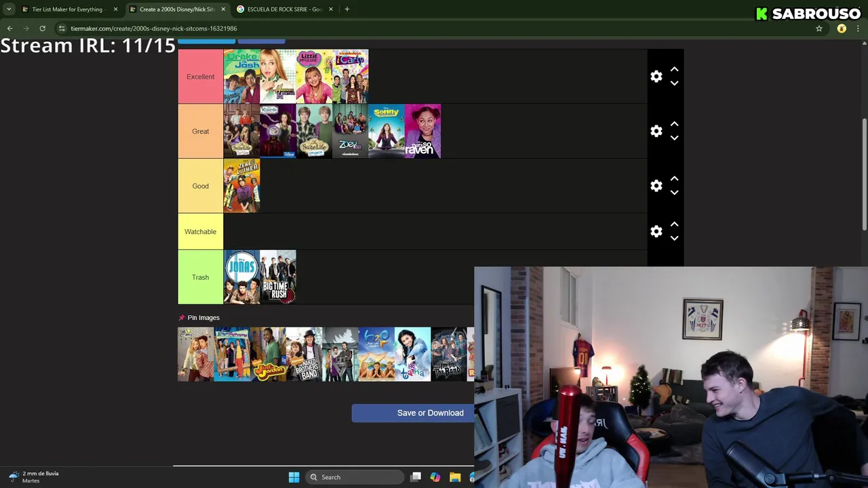Select the Zoey 101 thumbnail
Image resolution: width=868 pixels, height=488 pixels.
coord(351,131)
